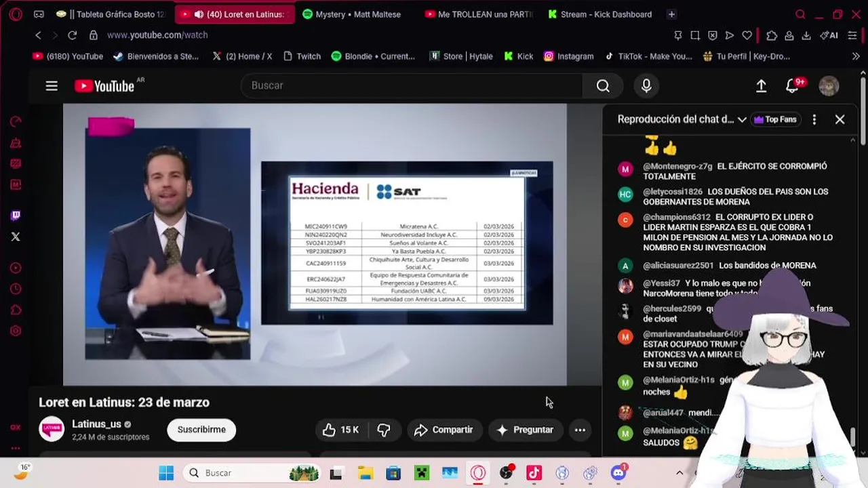
Task: Open the Opera GX main menu logo
Action: [x=16, y=14]
